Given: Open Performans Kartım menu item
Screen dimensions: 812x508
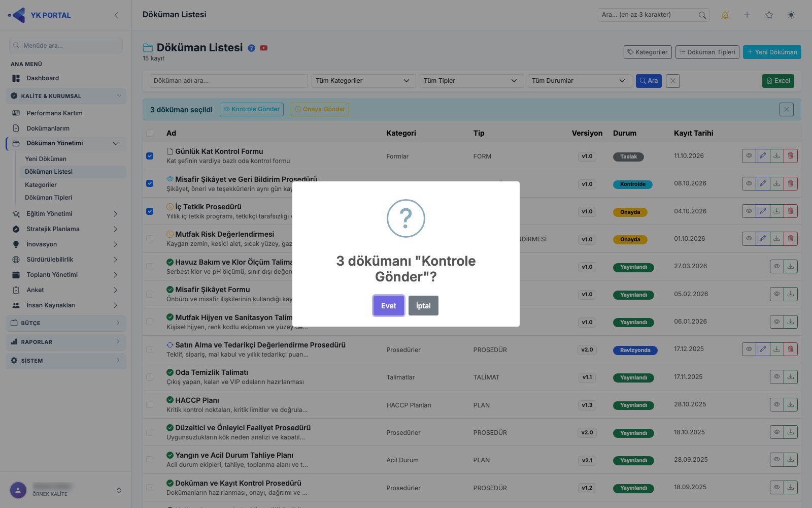Looking at the screenshot, I should coord(66,113).
